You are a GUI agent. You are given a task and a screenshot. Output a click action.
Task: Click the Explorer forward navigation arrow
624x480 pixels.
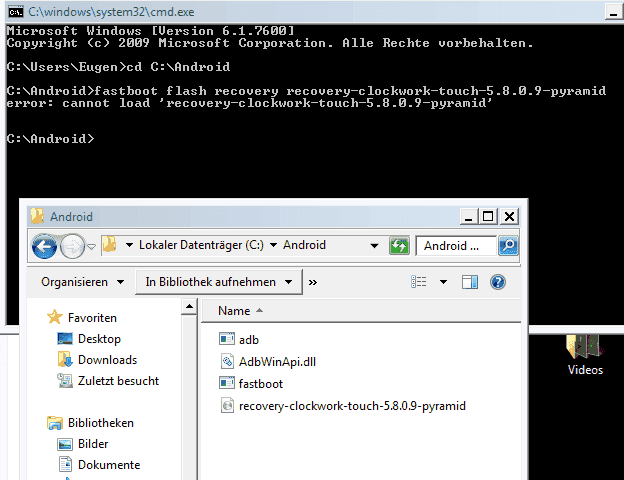click(x=72, y=246)
